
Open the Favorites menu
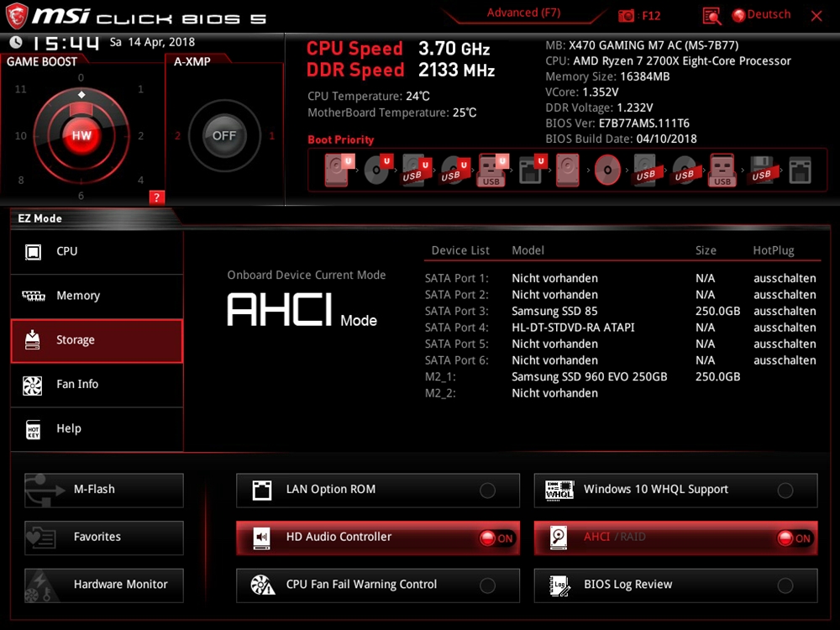point(104,538)
